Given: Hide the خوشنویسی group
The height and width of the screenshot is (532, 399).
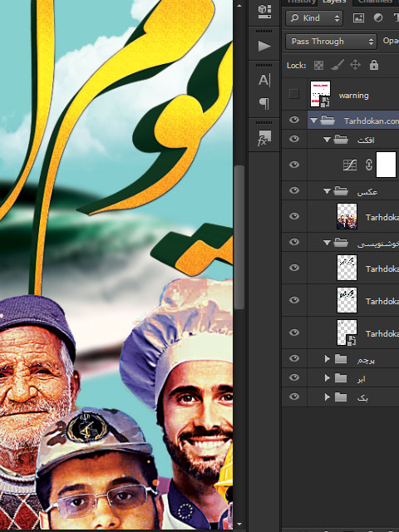Looking at the screenshot, I should coord(294,242).
